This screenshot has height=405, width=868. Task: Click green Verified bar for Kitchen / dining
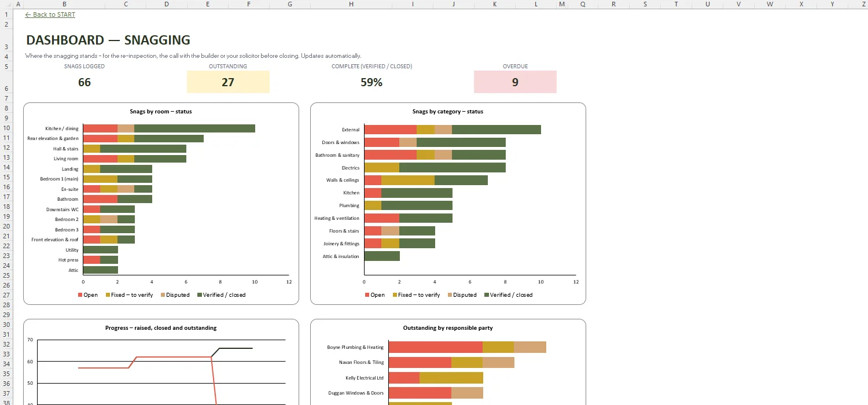click(x=194, y=128)
